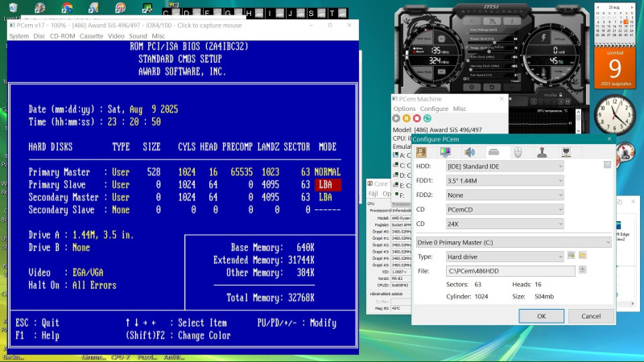Open the HDD controller dropdown
Viewport: 644px width, 362px height.
point(505,167)
